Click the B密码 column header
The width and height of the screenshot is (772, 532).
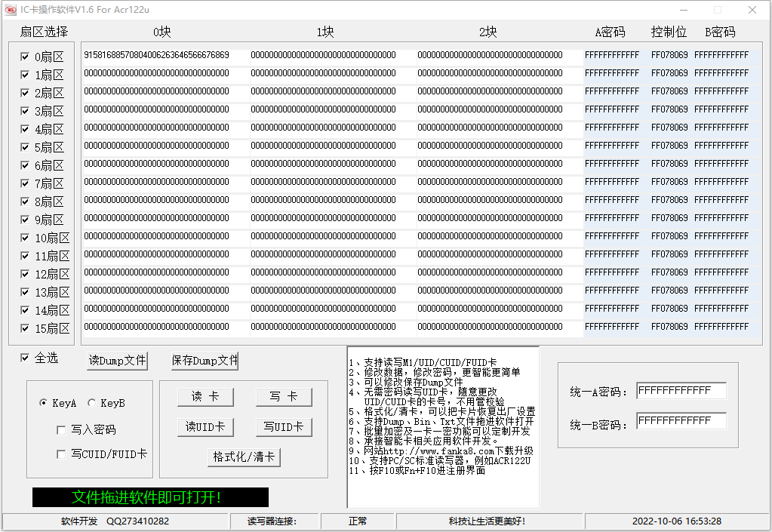coord(720,32)
